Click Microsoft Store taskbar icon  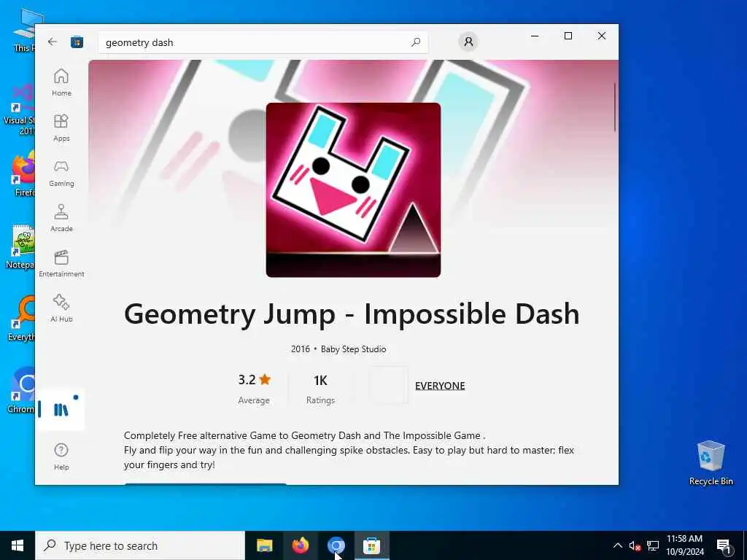coord(371,545)
